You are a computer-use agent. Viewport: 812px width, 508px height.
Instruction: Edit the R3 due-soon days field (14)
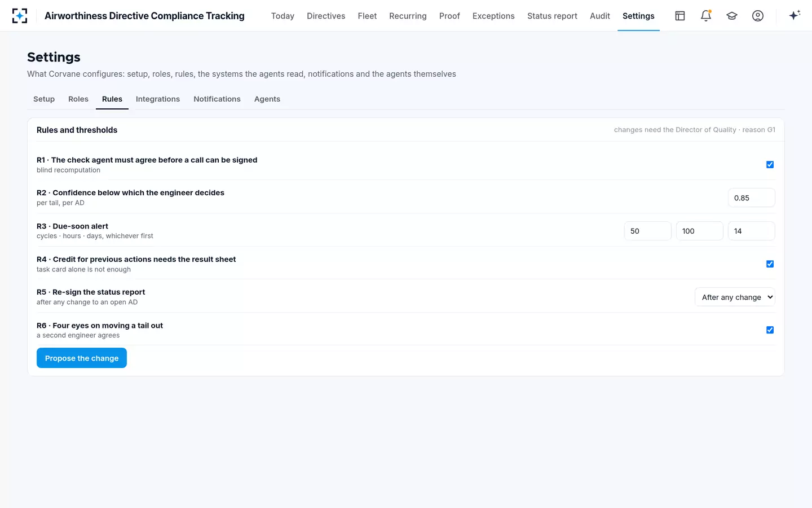[752, 231]
